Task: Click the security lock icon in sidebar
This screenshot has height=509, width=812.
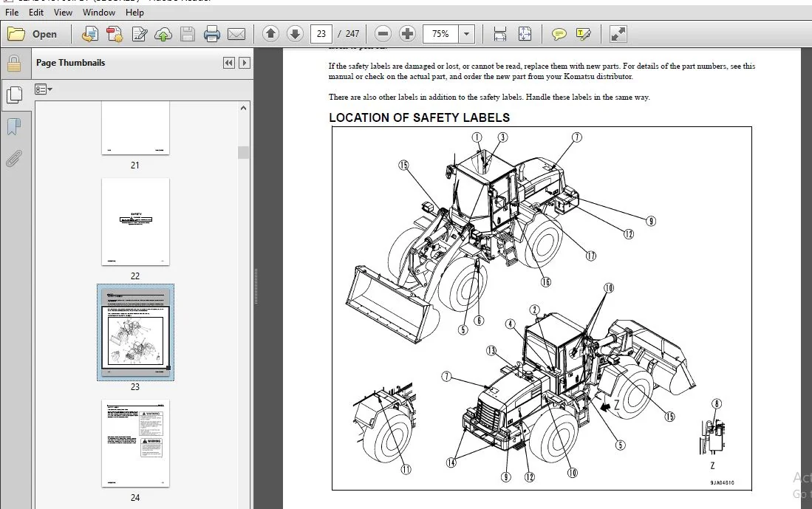Action: (14, 64)
